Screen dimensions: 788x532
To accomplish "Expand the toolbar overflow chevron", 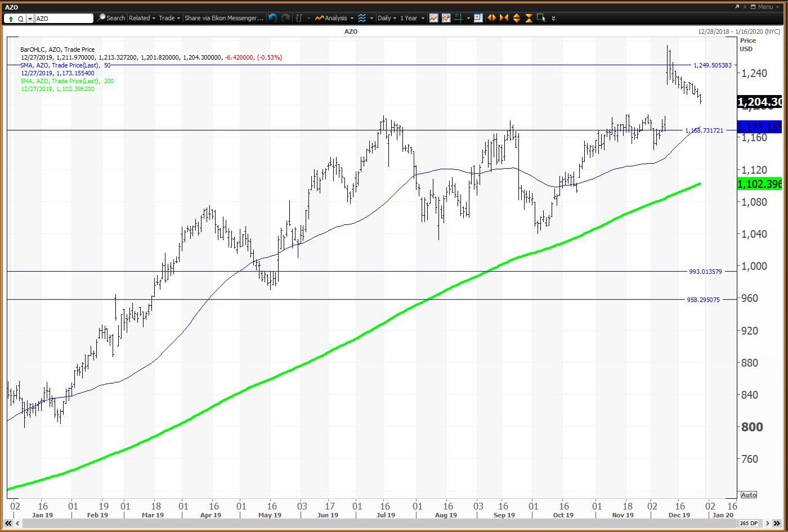I will click(x=553, y=19).
